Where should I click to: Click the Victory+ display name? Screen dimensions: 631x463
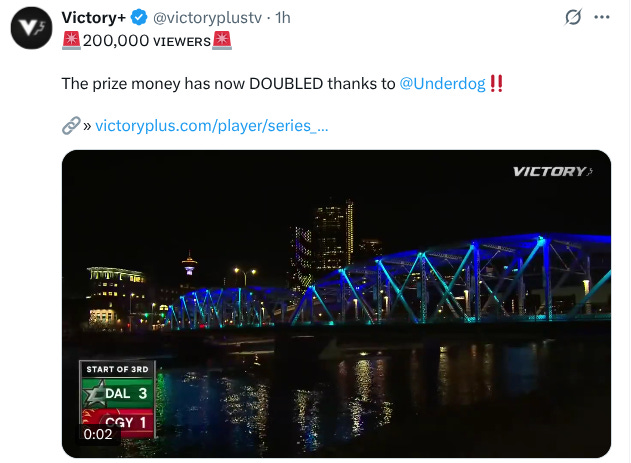coord(94,18)
